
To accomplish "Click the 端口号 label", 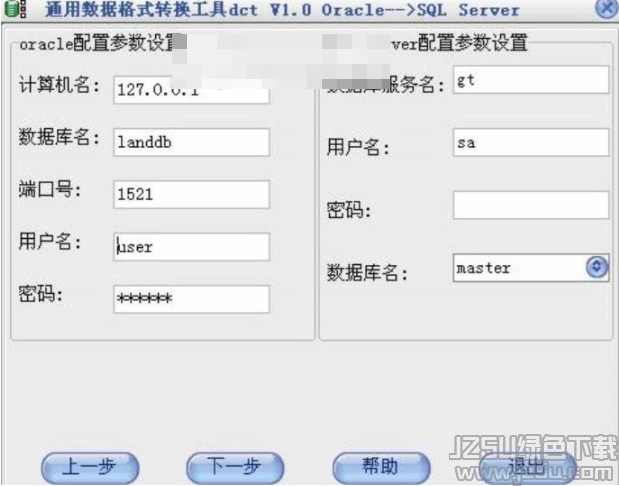I will tap(50, 189).
